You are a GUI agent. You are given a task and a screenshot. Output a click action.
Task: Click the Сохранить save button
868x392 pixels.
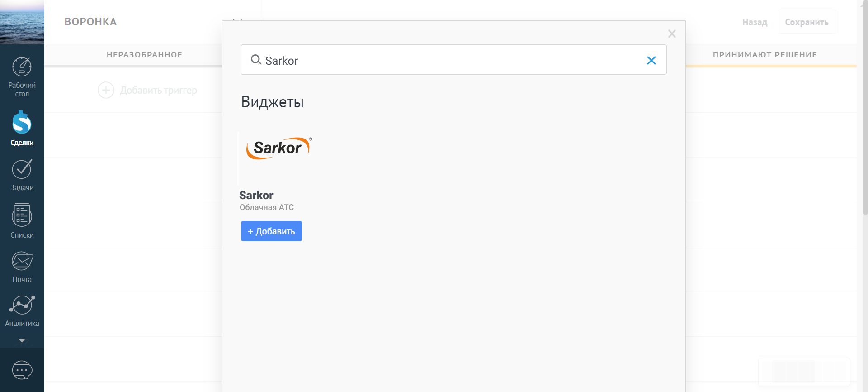point(807,22)
